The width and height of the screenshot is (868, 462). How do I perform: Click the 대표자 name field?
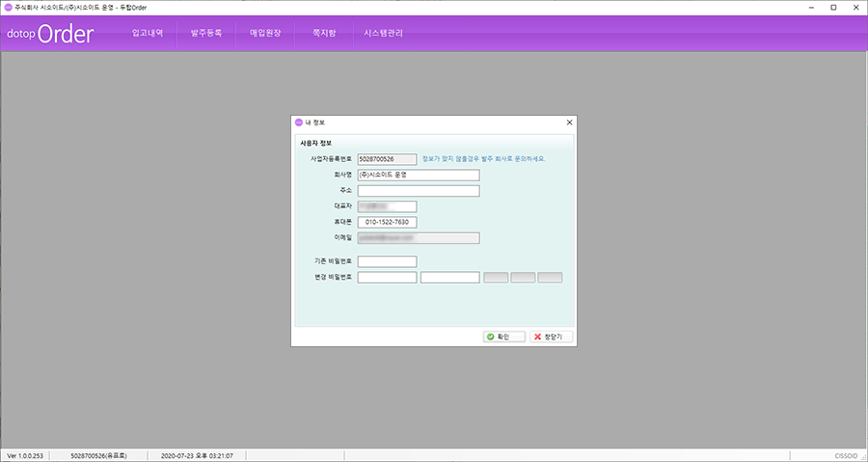(387, 206)
